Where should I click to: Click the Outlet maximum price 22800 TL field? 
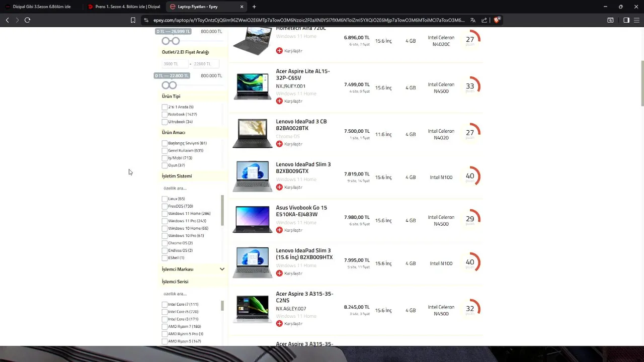[205, 64]
